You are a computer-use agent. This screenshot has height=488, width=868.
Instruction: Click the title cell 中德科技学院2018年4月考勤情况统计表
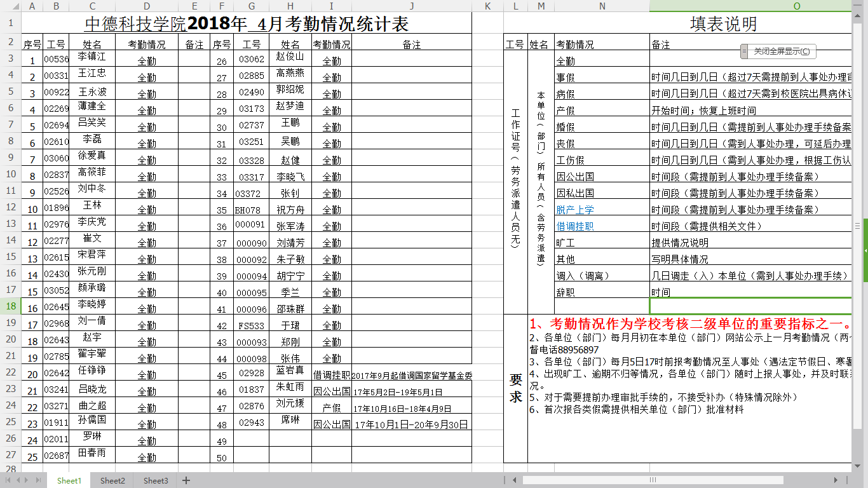[247, 23]
